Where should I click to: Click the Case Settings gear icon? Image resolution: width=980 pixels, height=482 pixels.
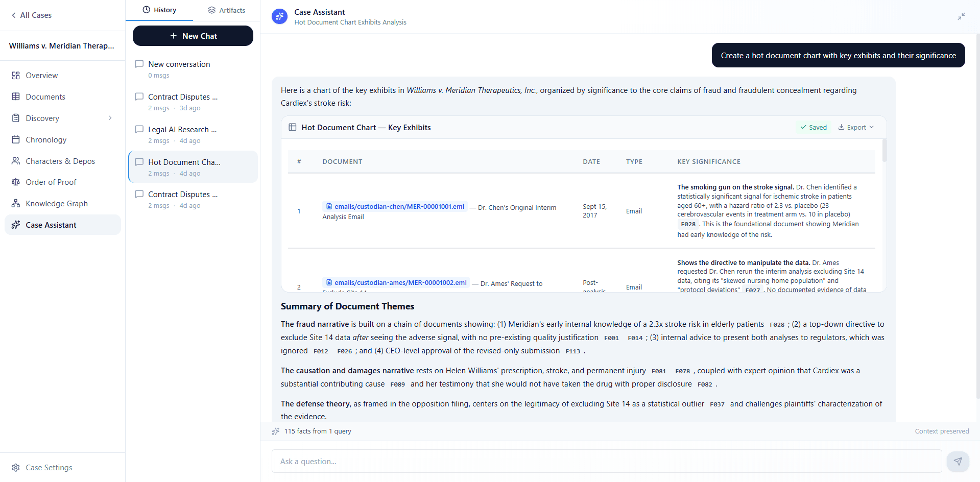point(16,467)
